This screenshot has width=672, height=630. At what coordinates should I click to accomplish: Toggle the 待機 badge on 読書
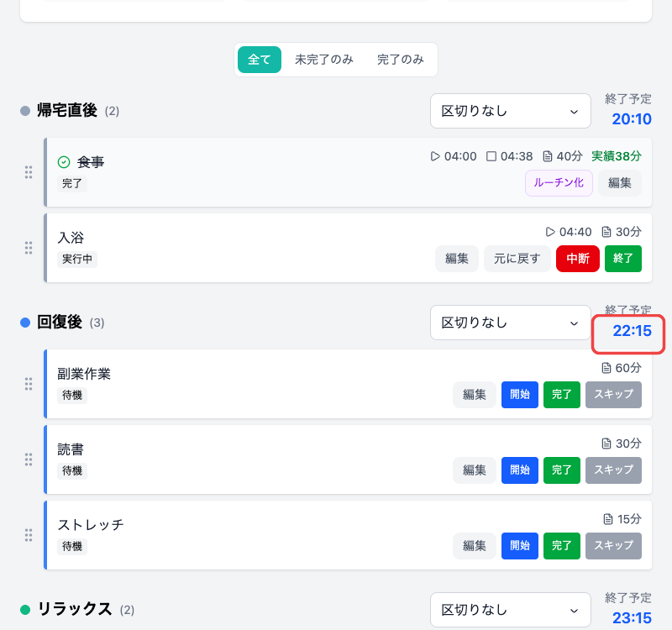[x=71, y=471]
